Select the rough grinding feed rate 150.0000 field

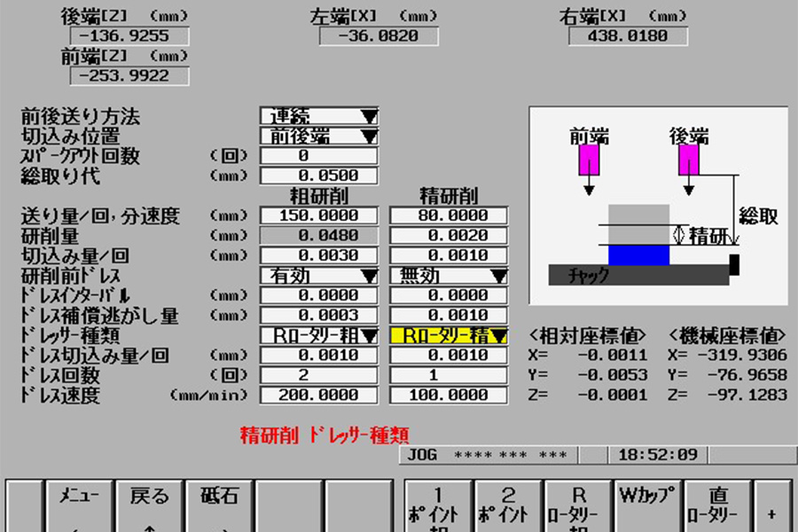(317, 215)
